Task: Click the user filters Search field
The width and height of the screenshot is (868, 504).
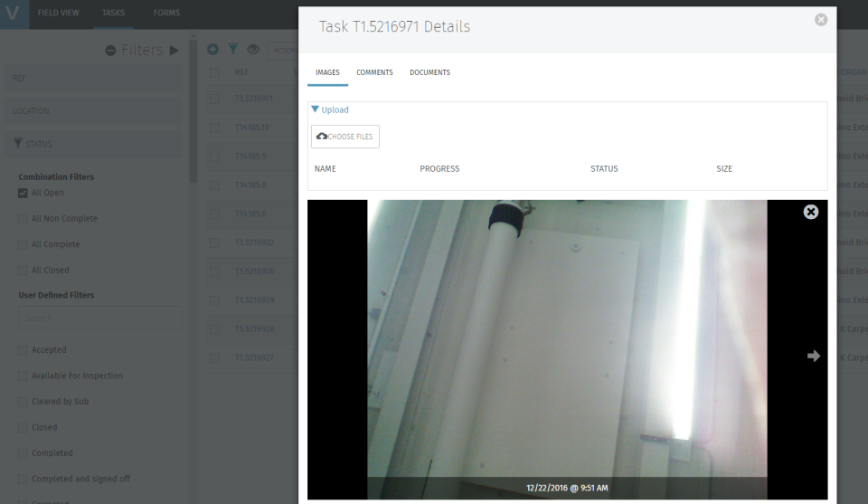Action: pyautogui.click(x=100, y=318)
